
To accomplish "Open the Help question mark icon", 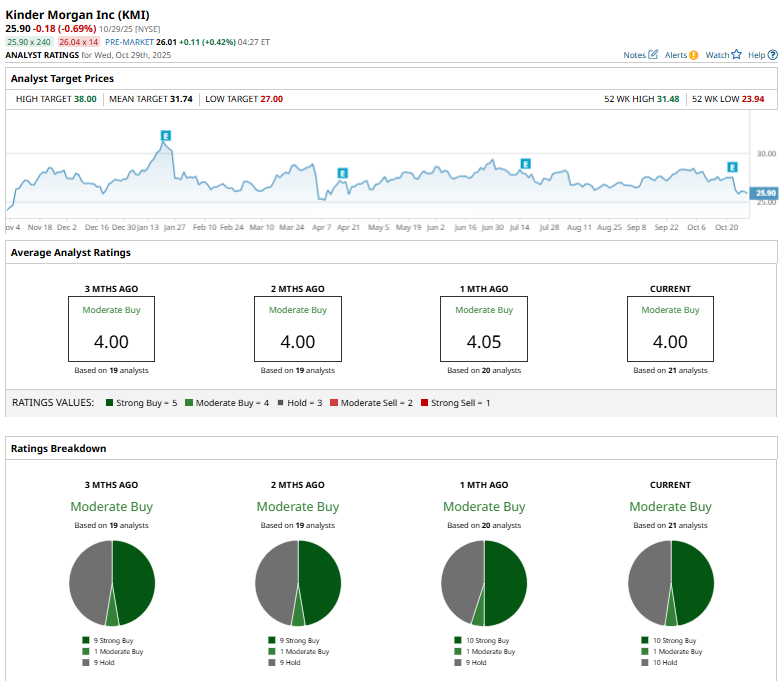I will click(773, 55).
